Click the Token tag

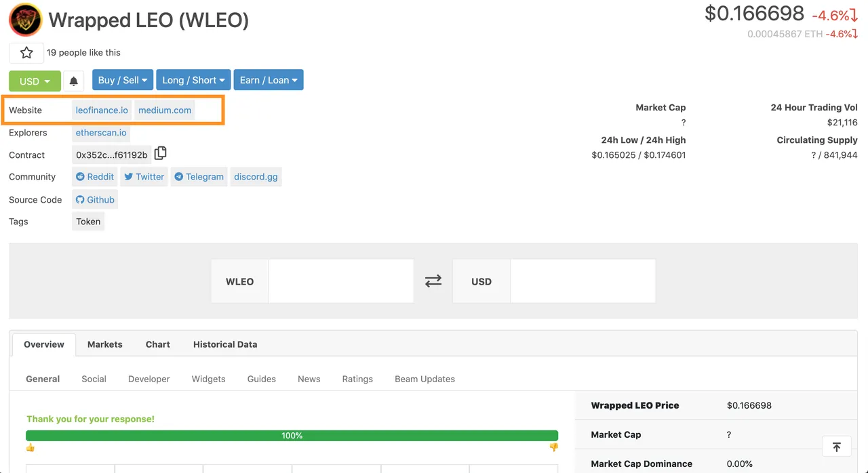(x=88, y=222)
